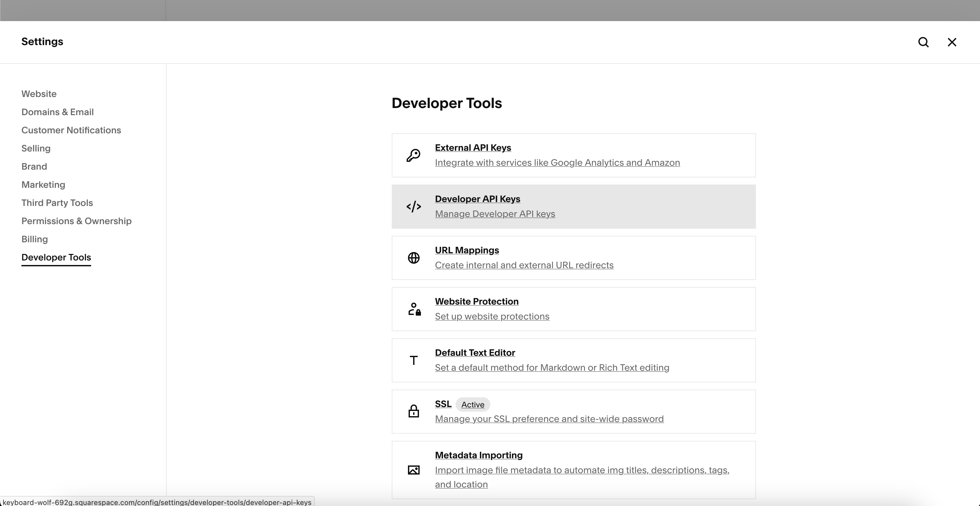Screen dimensions: 980x506
Task: Click 'Set a default method for Markdown or Rich Text editing'
Action: (552, 368)
